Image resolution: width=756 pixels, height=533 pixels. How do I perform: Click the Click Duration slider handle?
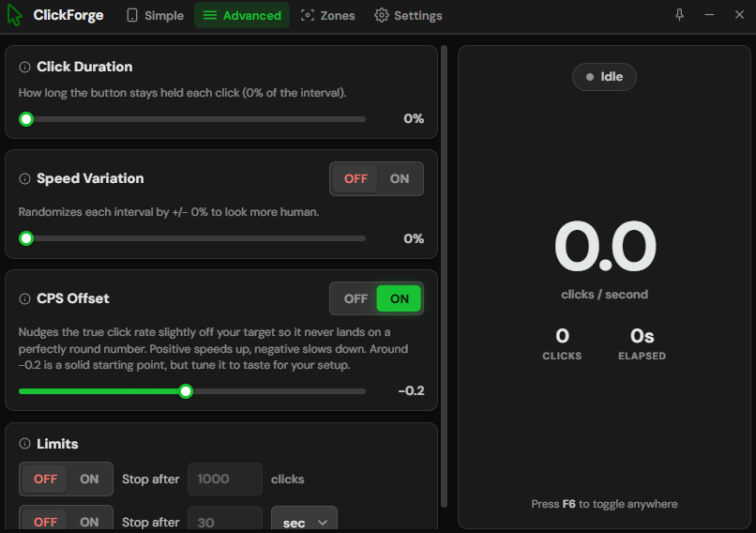tap(26, 119)
